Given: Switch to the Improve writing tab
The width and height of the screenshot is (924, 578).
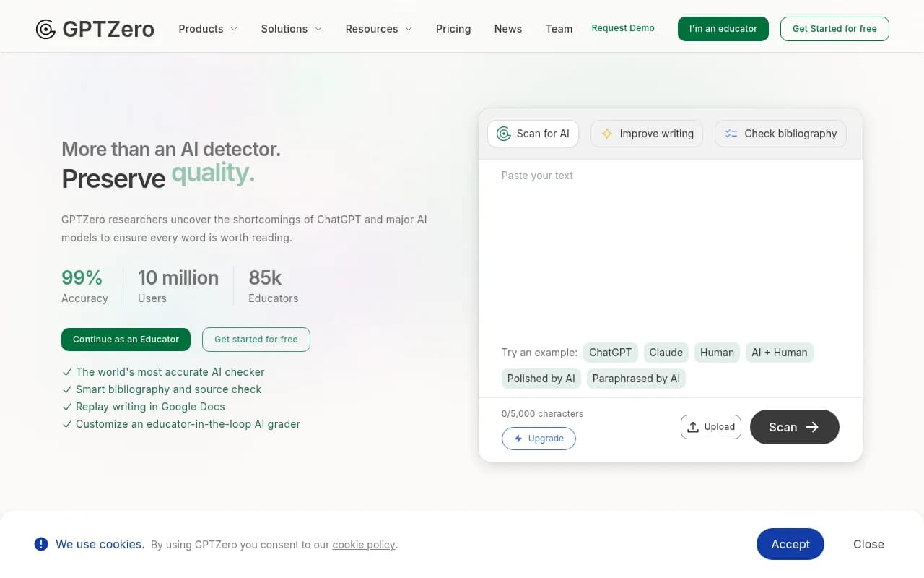Looking at the screenshot, I should pos(646,134).
